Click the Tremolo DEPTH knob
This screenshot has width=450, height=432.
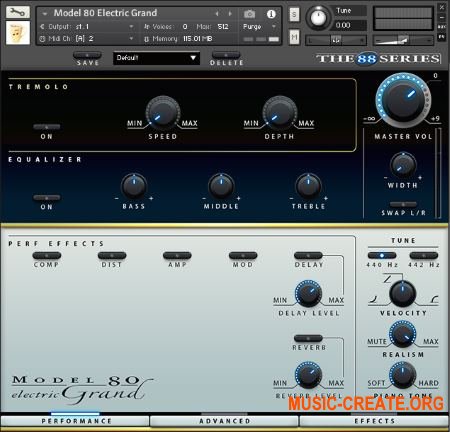tap(279, 113)
